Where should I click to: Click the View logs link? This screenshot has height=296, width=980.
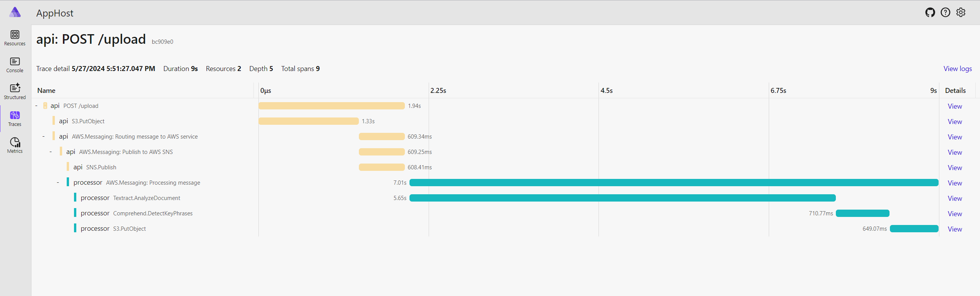pos(957,69)
